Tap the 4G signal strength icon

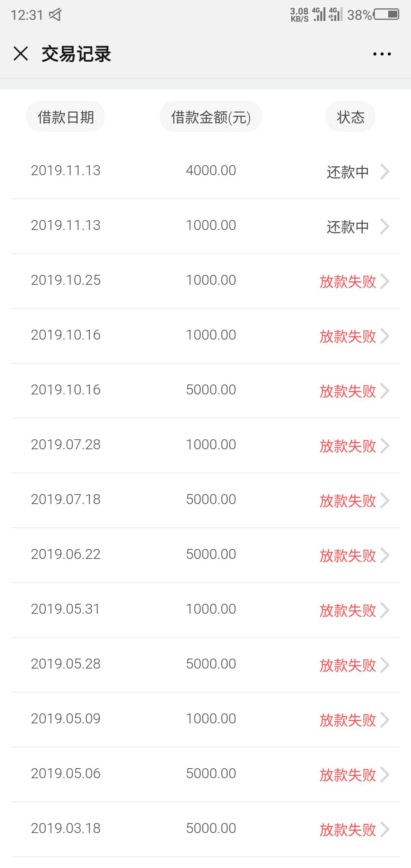coord(319,14)
